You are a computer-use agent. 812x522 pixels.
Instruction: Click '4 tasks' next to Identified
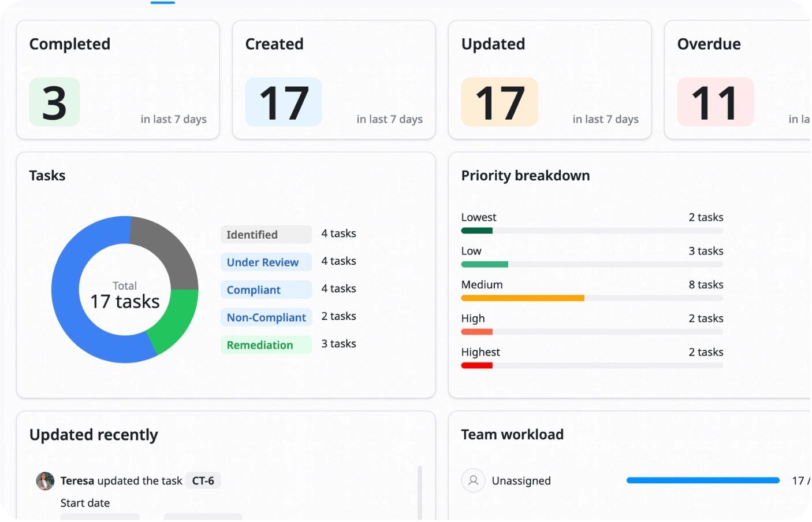(339, 234)
